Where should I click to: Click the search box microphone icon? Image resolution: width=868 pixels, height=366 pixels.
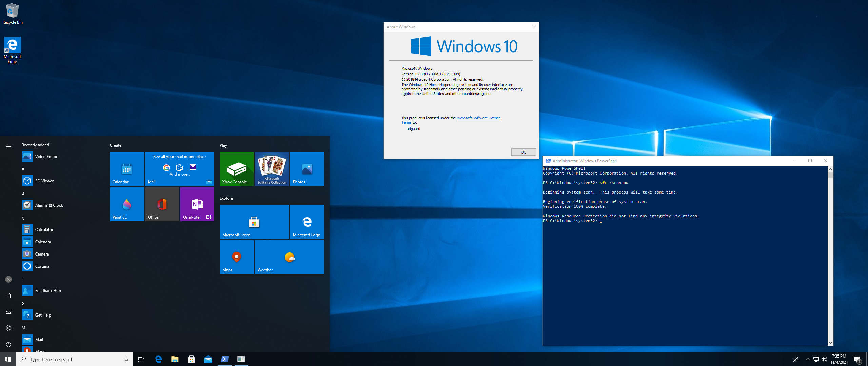point(126,359)
